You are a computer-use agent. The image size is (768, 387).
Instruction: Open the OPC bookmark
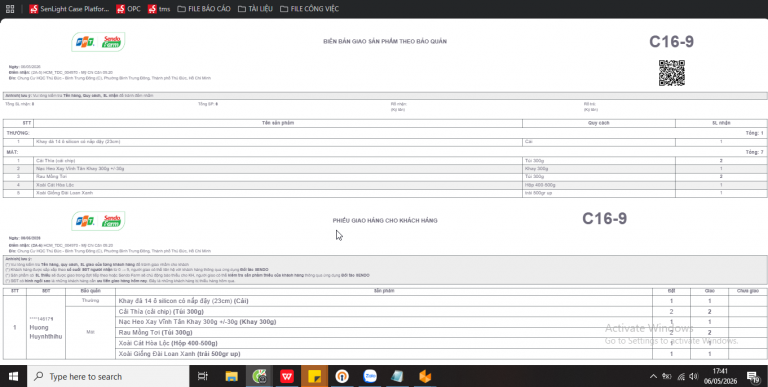click(128, 9)
